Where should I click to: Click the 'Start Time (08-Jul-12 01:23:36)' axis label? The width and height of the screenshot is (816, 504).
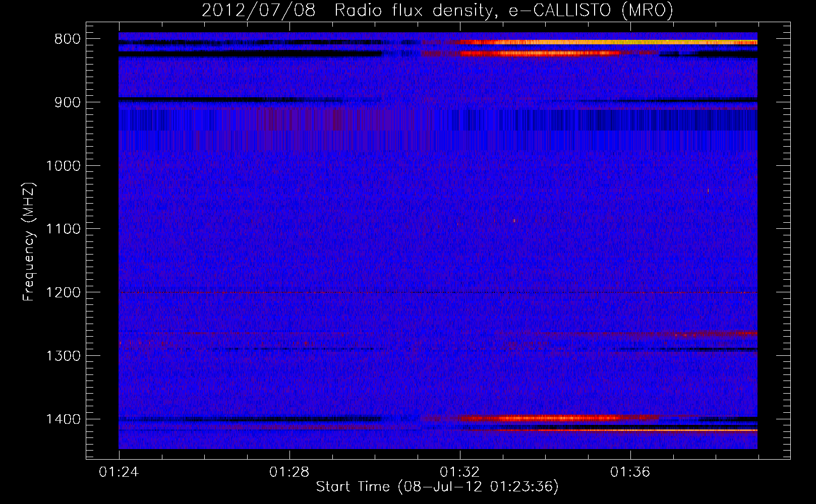point(437,487)
